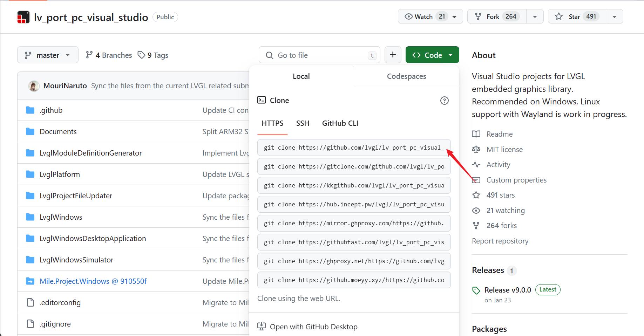
Task: Click the LVGL repository logo icon
Action: [x=23, y=17]
